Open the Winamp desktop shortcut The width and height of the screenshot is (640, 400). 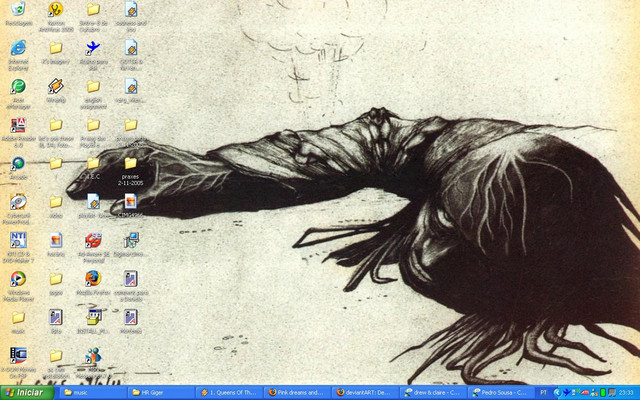[56, 87]
